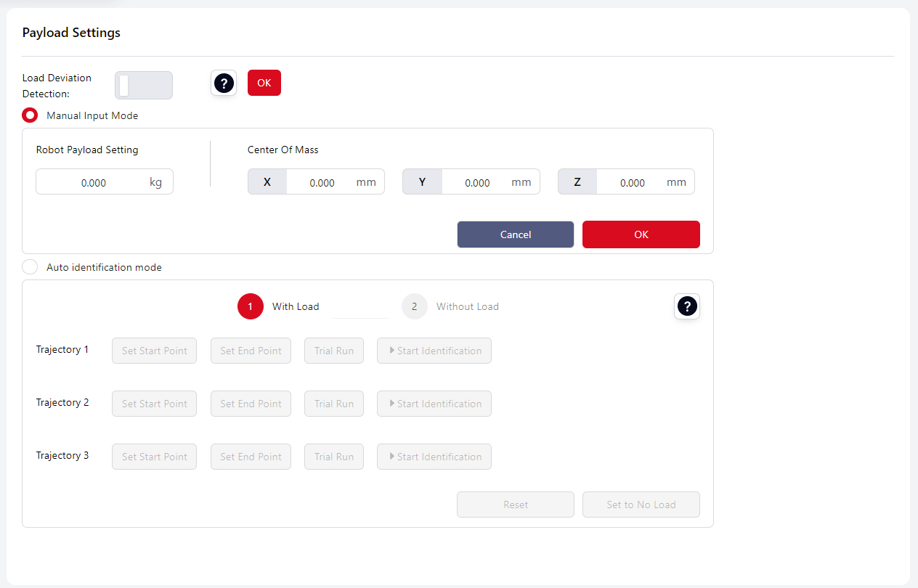Screen dimensions: 918x588
Task: Confirm with large red OK button
Action: (641, 234)
